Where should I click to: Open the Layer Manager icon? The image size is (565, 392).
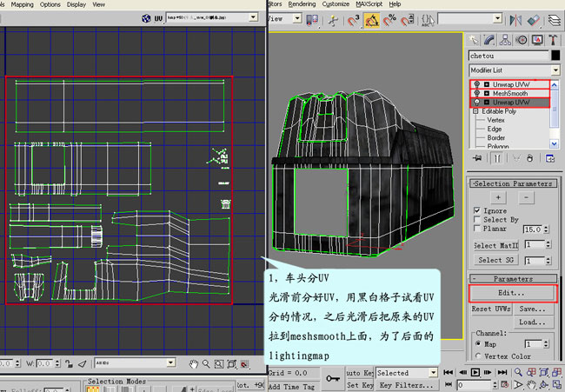(x=555, y=20)
